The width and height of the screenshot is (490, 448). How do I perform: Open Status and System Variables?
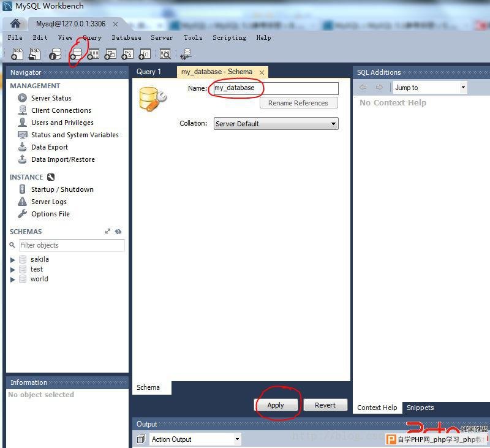click(68, 135)
